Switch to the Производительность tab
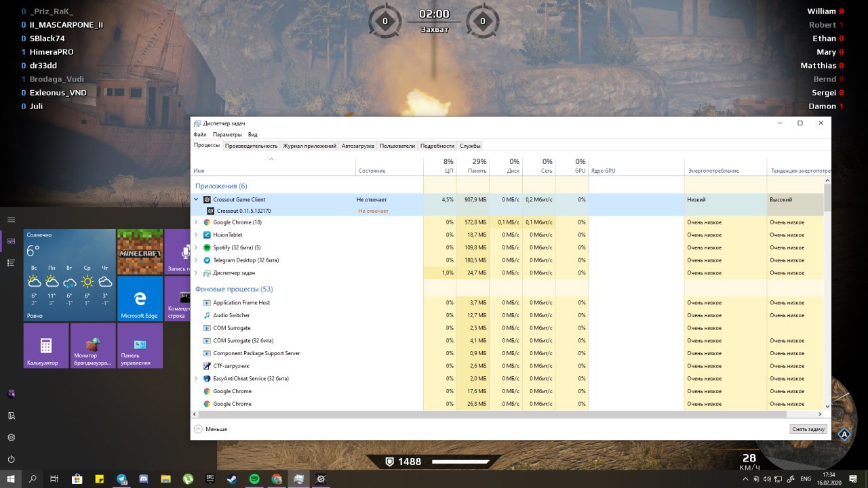Image resolution: width=868 pixels, height=488 pixels. [x=252, y=146]
